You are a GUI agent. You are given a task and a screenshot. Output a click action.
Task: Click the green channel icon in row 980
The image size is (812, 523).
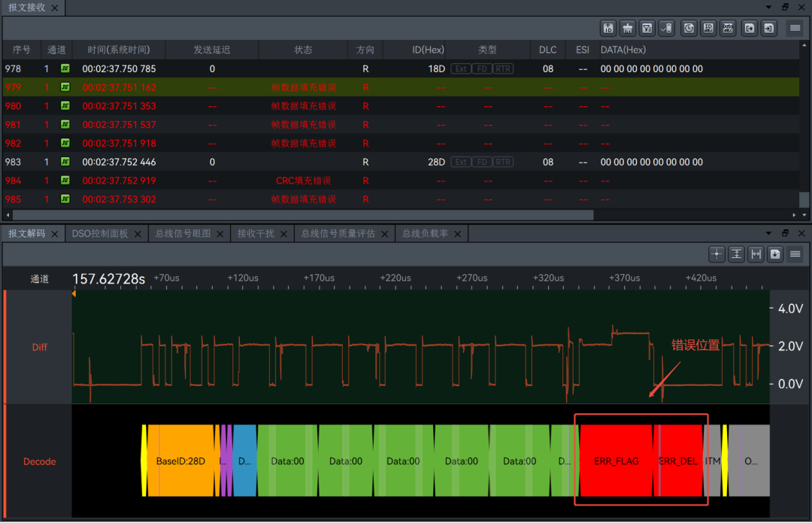[65, 106]
